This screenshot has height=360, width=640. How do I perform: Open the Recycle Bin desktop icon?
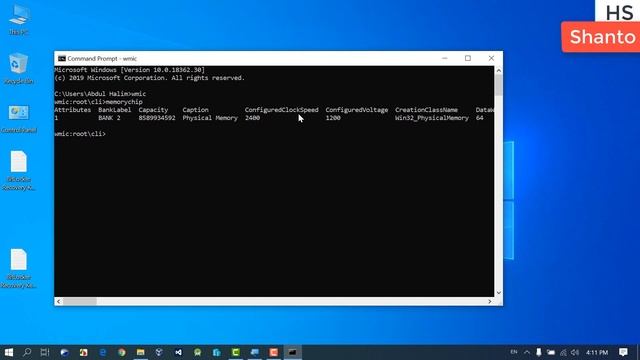point(19,68)
